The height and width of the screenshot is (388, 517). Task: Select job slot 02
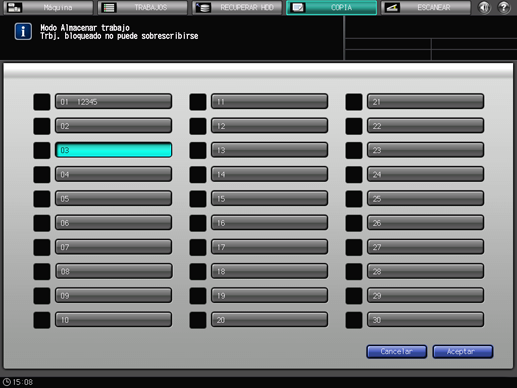tap(113, 126)
